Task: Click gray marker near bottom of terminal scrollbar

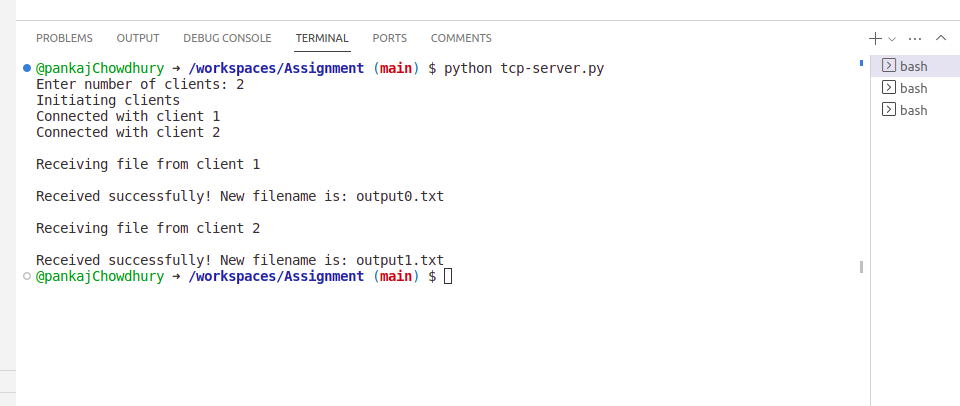Action: pyautogui.click(x=861, y=267)
